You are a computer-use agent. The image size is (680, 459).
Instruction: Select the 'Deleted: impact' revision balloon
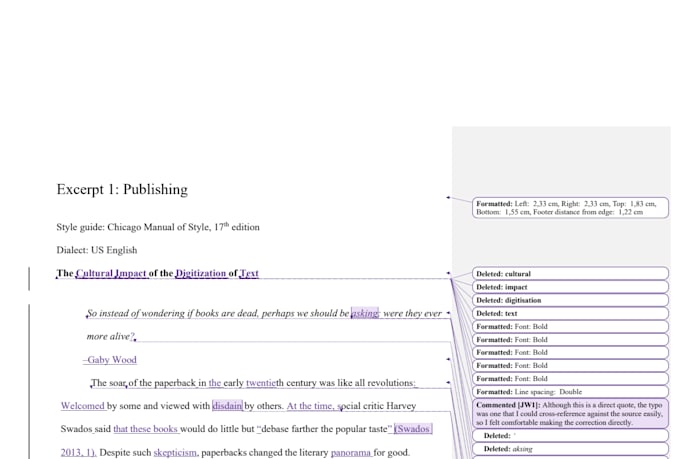point(570,287)
